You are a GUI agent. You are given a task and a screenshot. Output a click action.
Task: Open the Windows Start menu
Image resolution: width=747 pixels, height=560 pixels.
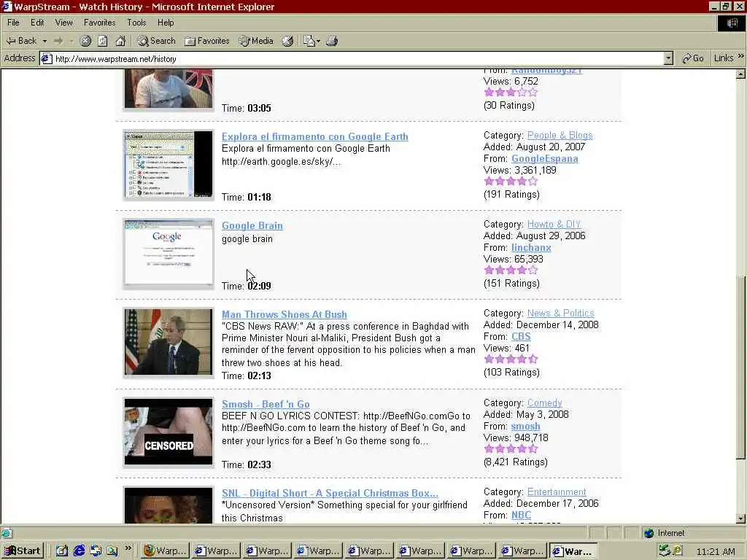coord(23,551)
